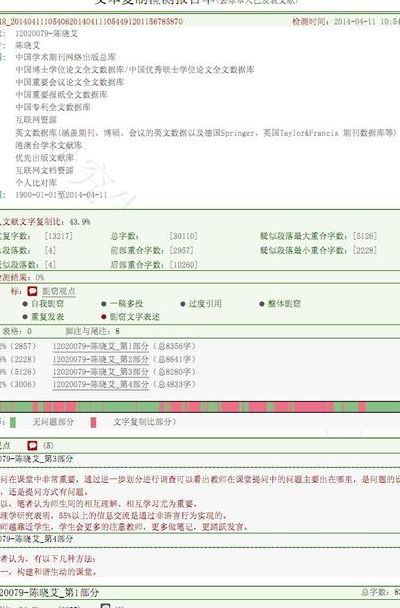Image resolution: width=400 pixels, height=608 pixels.
Task: Click the text 中国学术期刊网络出版总库
Action: (x=66, y=57)
